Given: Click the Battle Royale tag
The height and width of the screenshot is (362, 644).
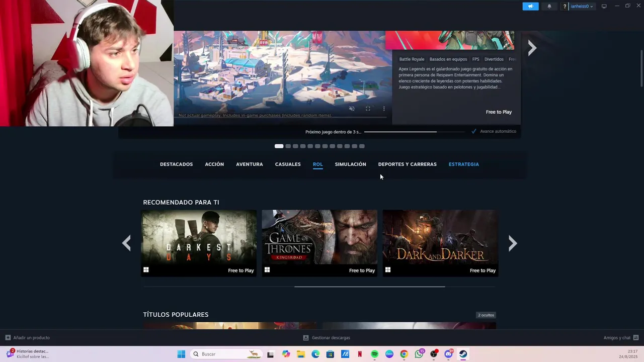Looking at the screenshot, I should pyautogui.click(x=412, y=59).
